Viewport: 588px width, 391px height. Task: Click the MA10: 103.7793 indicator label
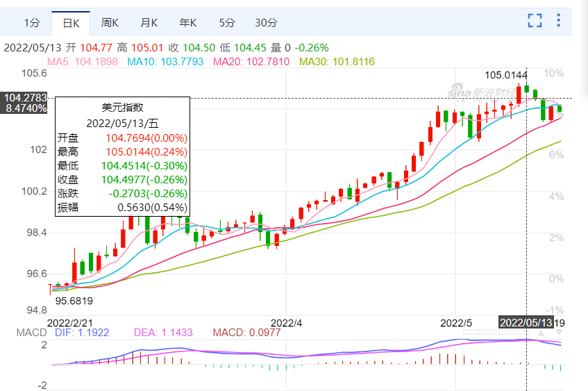click(165, 62)
